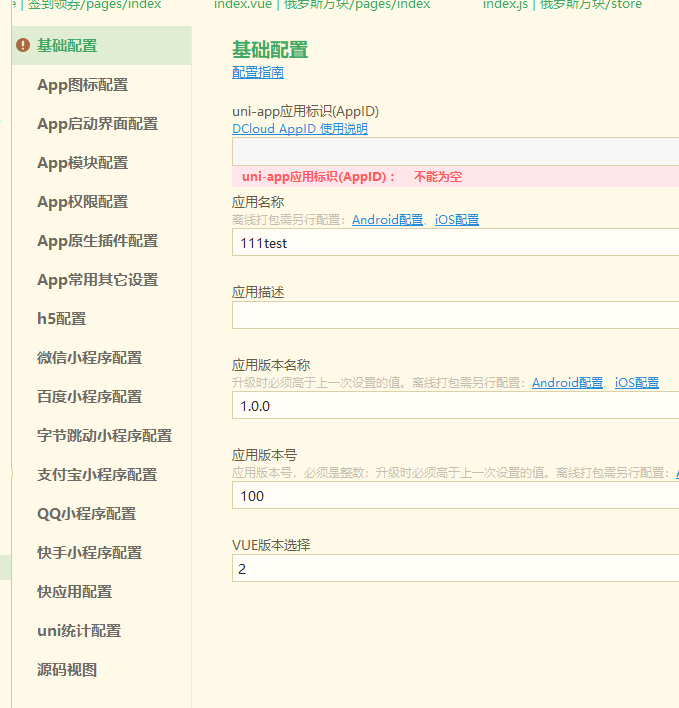Click the warning icon beside 基础配置

coord(23,45)
